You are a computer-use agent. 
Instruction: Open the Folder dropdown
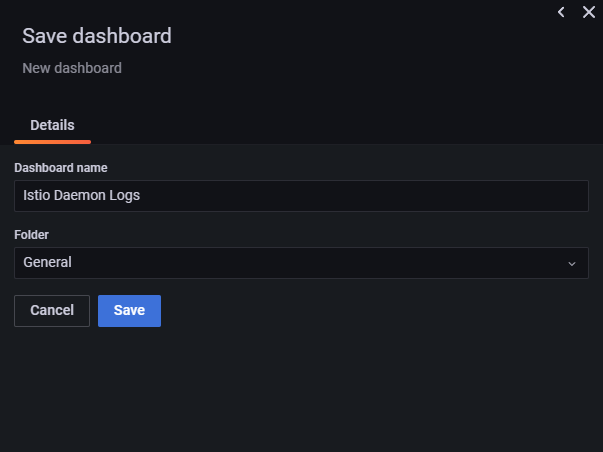pos(301,263)
